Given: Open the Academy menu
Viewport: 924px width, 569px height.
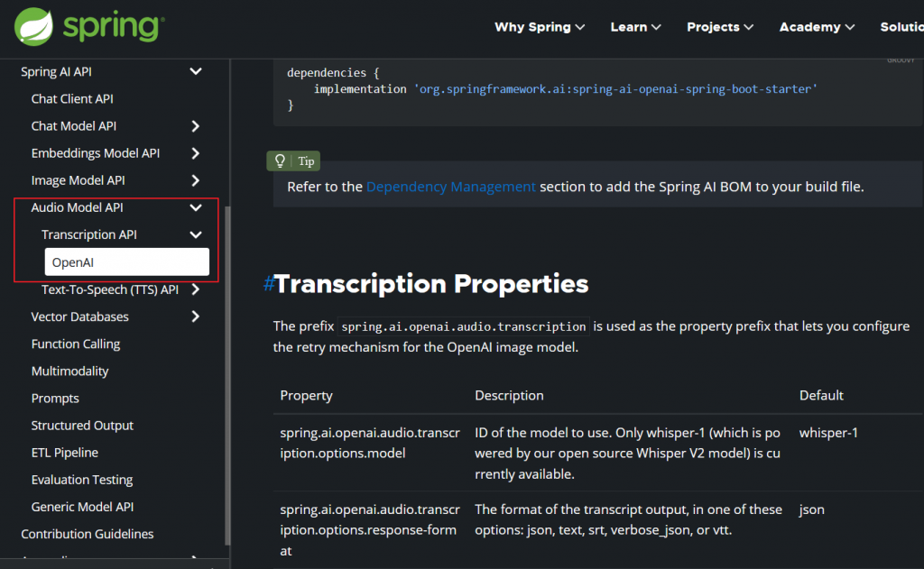Looking at the screenshot, I should [817, 27].
